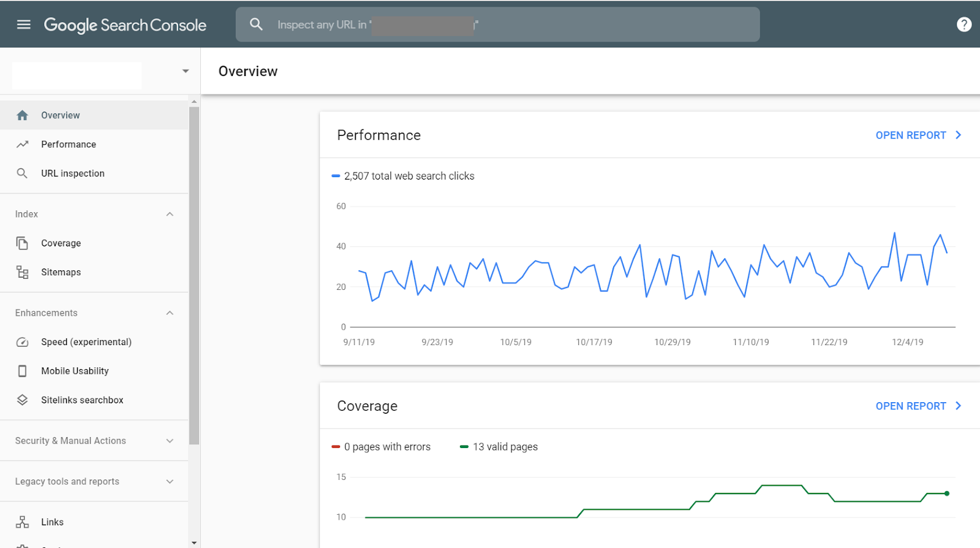Screen dimensions: 980x548
Task: Click the Inspect any URL search field
Action: 497,25
